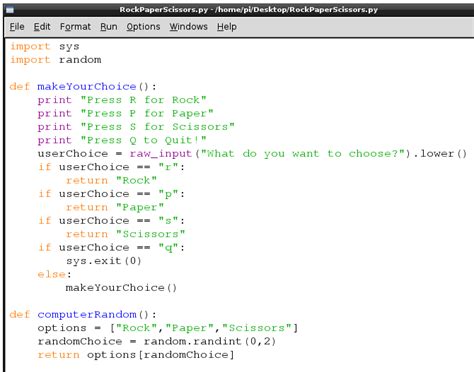Screen dimensions: 474x372
Task: Click the line 'return options[randomChoice]'
Action: tap(136, 355)
